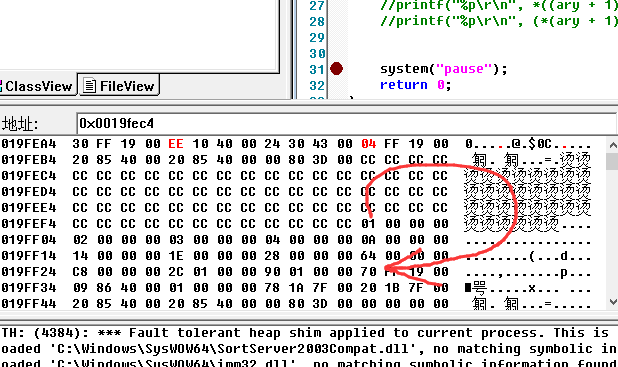This screenshot has height=367, width=618.
Task: Click the red 04 byte in row 019FEA4
Action: point(369,144)
